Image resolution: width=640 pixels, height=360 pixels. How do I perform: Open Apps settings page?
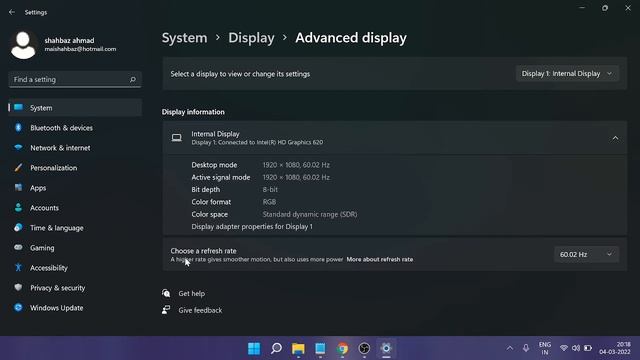pyautogui.click(x=75, y=188)
